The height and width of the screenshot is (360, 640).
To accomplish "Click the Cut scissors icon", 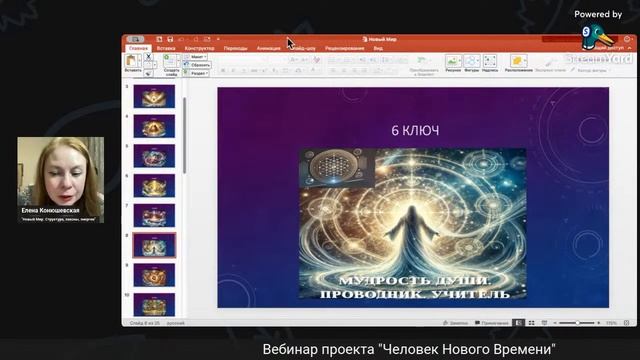I will [x=149, y=57].
